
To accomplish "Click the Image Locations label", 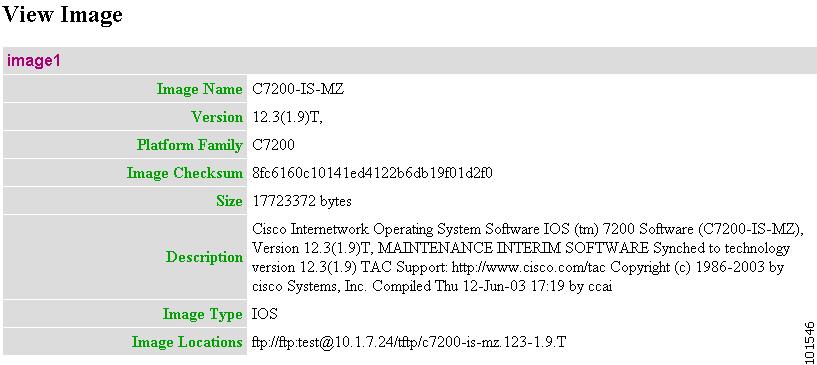I will 187,342.
